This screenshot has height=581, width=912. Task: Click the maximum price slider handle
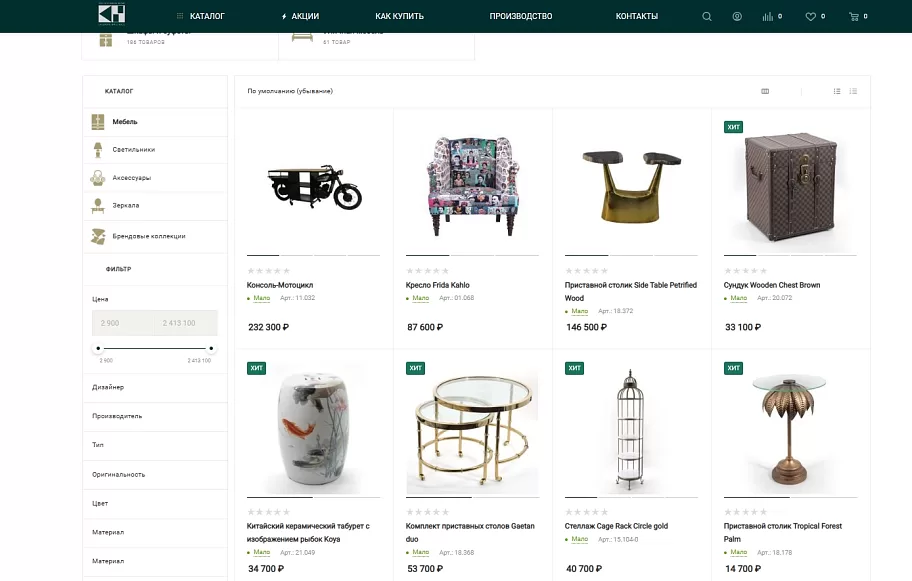coord(211,348)
